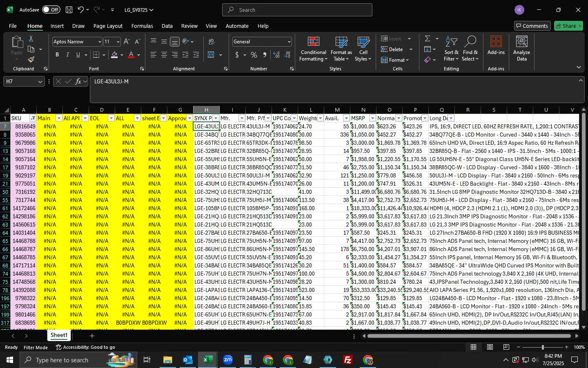
Task: Expand the formula bar chevron
Action: coord(581,81)
